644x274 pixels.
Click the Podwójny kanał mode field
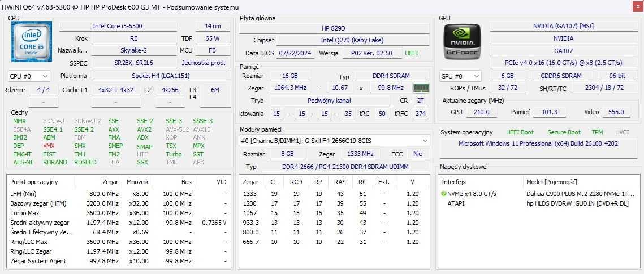[330, 101]
